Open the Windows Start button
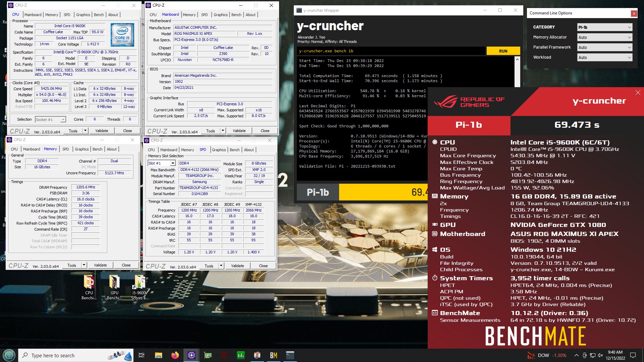The width and height of the screenshot is (644, 362). coord(9,355)
